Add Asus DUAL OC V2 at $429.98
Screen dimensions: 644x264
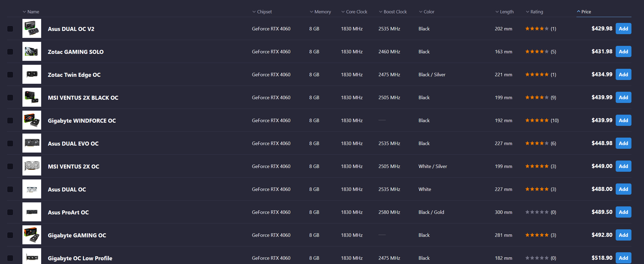[x=623, y=29]
